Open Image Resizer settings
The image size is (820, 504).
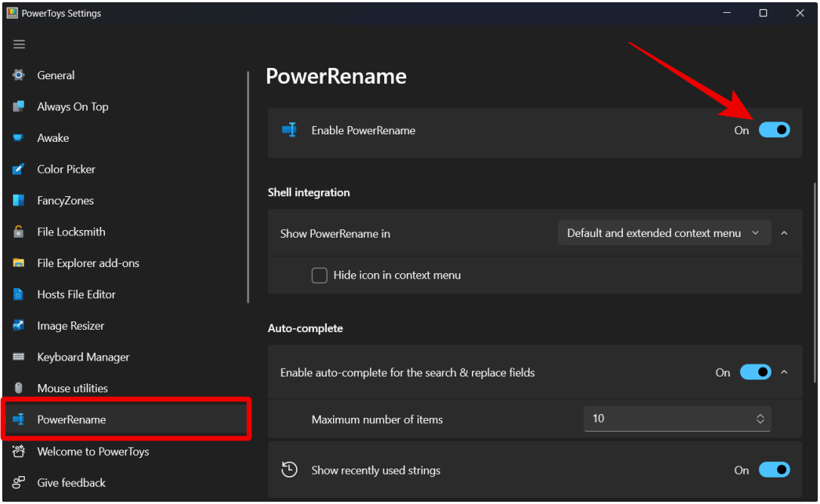[71, 326]
